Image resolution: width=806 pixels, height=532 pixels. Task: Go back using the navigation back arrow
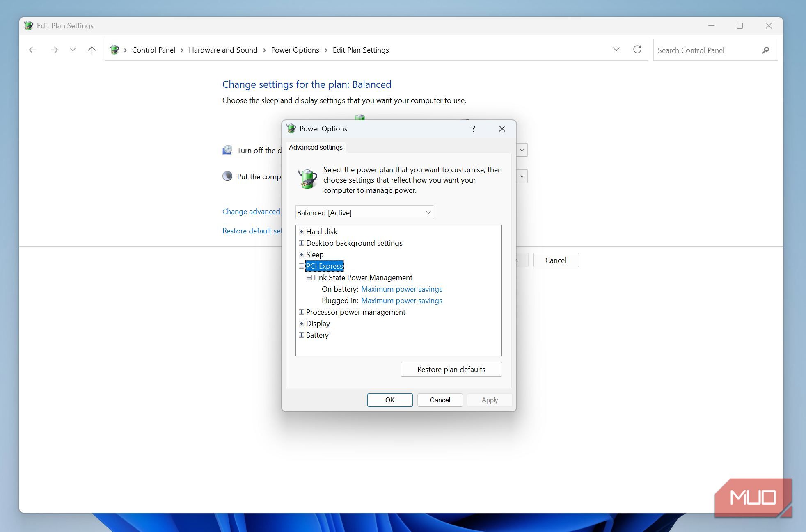point(33,50)
